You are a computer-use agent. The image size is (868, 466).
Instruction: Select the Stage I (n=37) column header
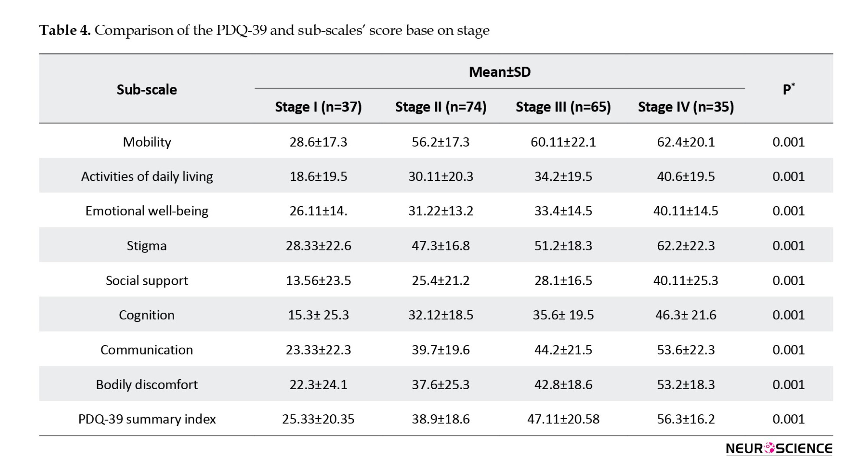point(318,107)
